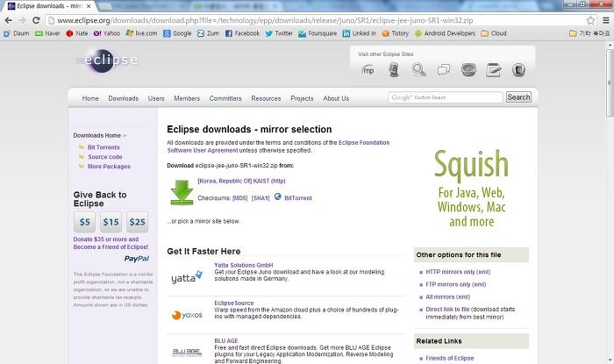
Task: Open the About Us menu item
Action: coord(336,98)
